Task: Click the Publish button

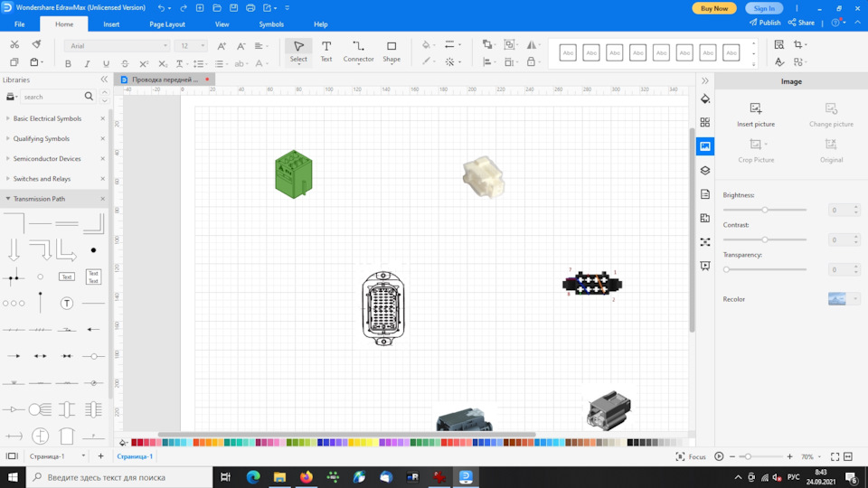Action: 765,23
